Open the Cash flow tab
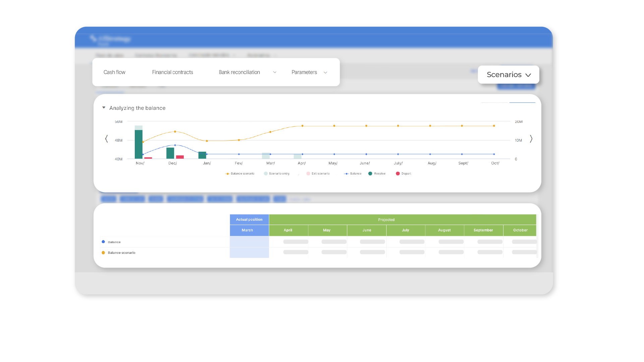The width and height of the screenshot is (644, 362). (114, 72)
